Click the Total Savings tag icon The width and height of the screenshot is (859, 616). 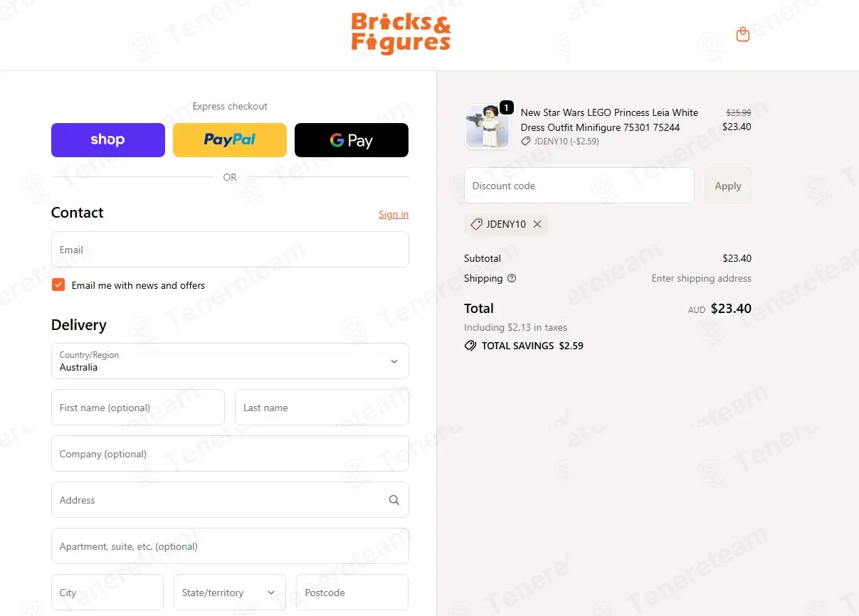pos(470,346)
